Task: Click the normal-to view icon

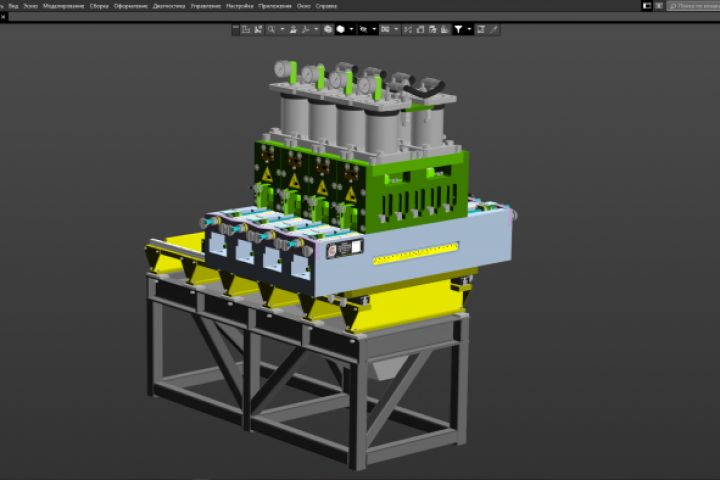Action: click(259, 29)
